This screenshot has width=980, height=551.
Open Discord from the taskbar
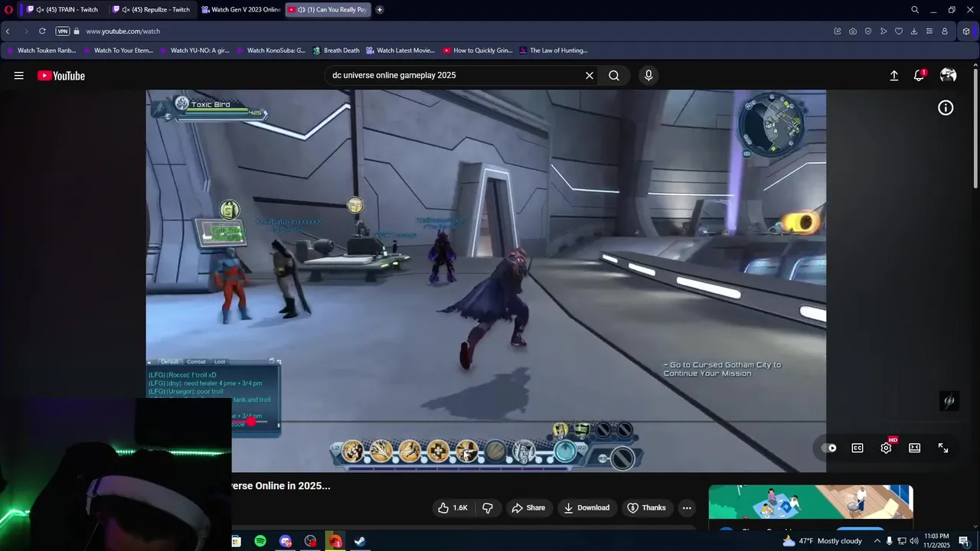pos(286,541)
